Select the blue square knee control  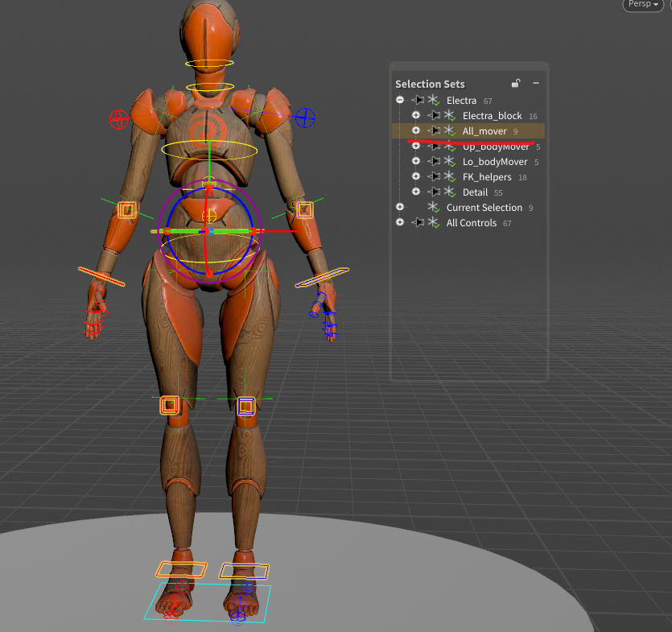tap(246, 407)
